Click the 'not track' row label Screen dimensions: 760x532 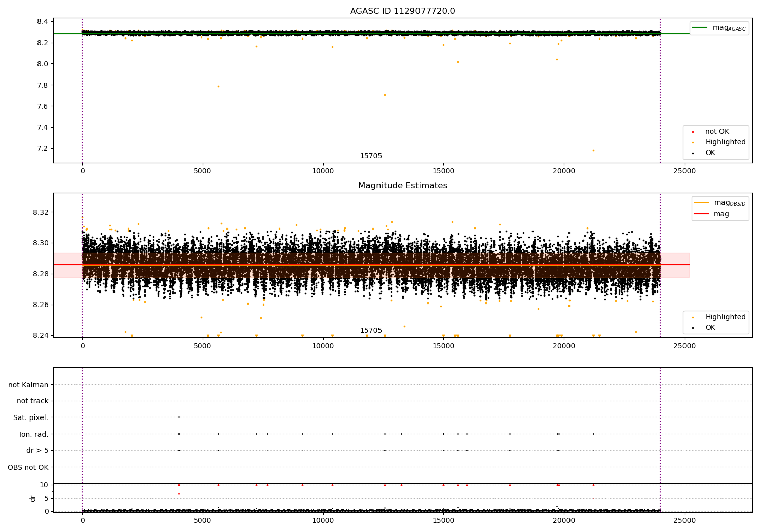(x=32, y=401)
